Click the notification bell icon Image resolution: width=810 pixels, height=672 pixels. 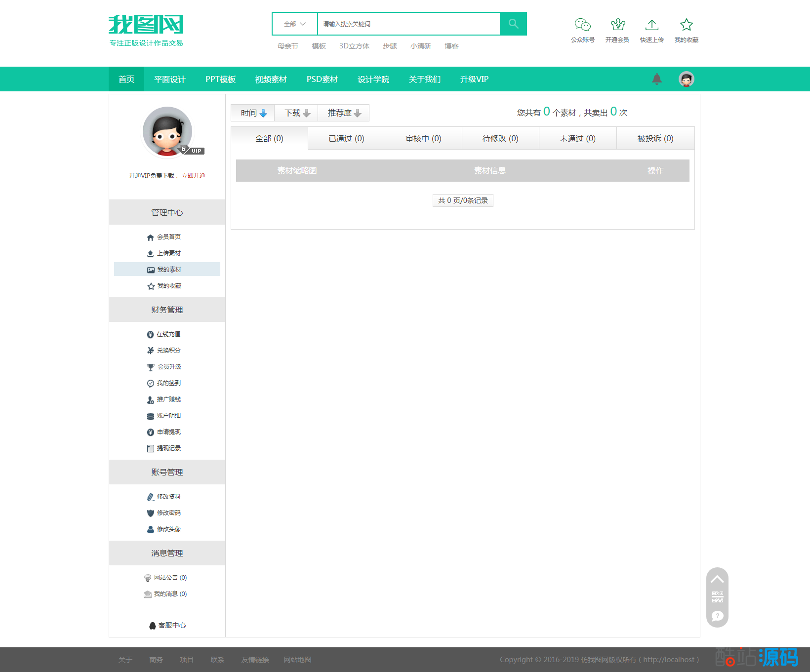coord(656,79)
